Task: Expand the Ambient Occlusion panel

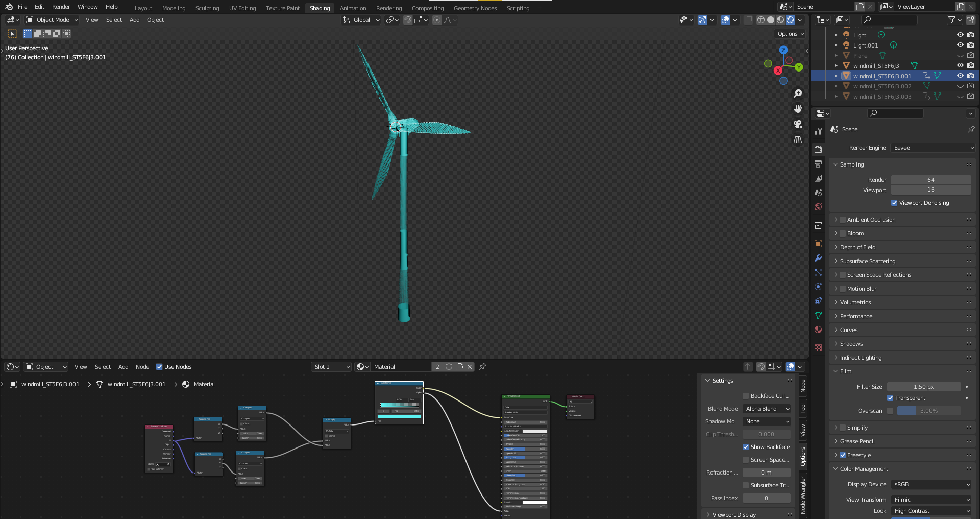Action: 836,220
